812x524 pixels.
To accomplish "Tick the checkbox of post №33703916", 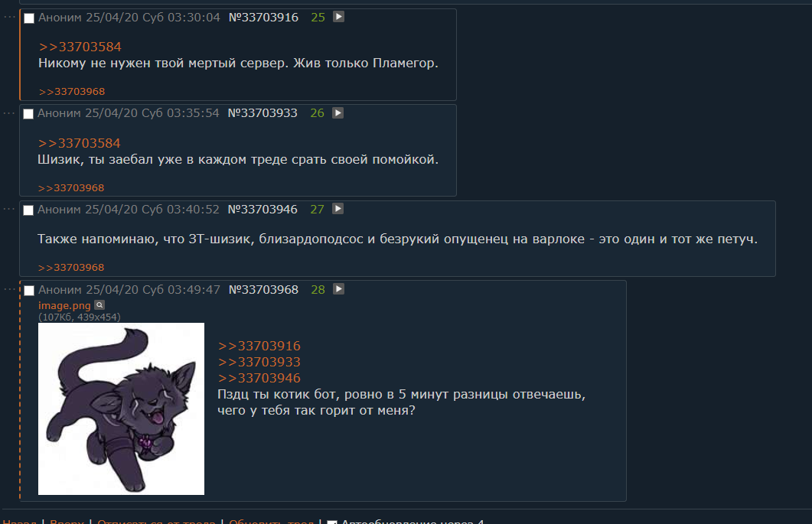I will tap(29, 18).
